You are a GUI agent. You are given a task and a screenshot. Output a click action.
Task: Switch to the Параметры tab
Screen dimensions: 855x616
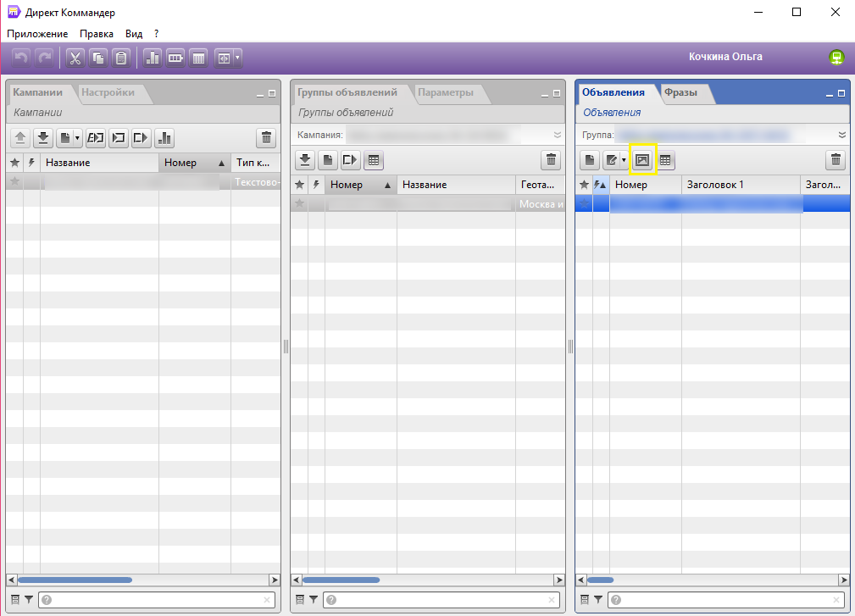(x=446, y=92)
